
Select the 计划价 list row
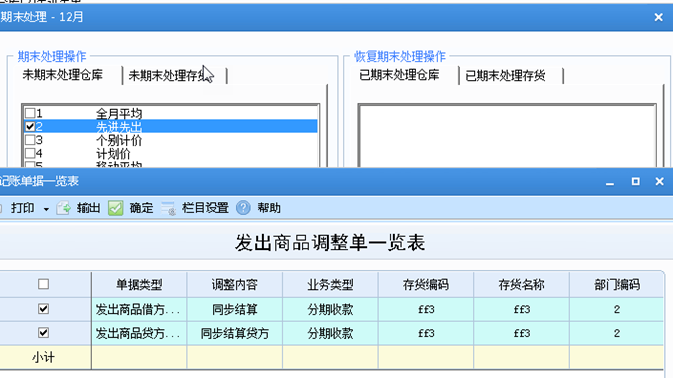tap(171, 153)
